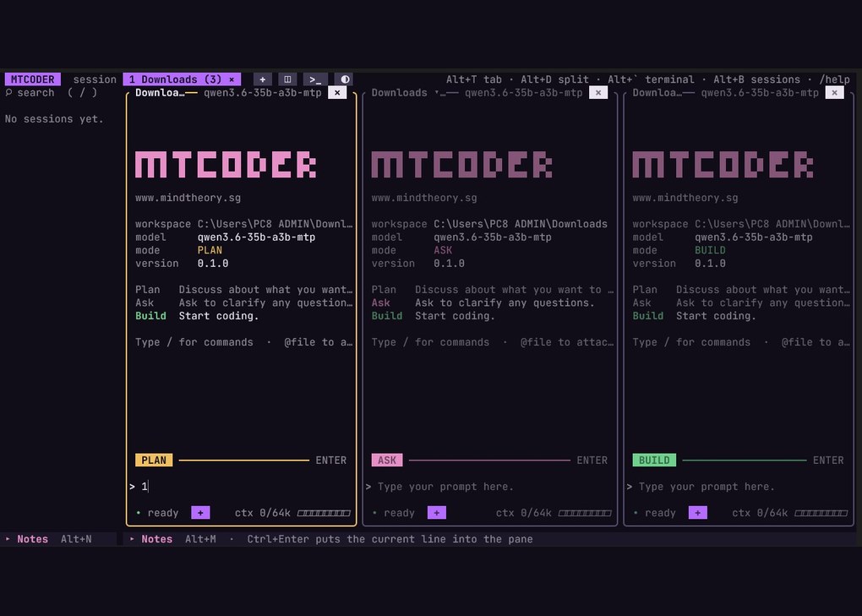Focus the prompt input in PLAN pane

pos(242,487)
